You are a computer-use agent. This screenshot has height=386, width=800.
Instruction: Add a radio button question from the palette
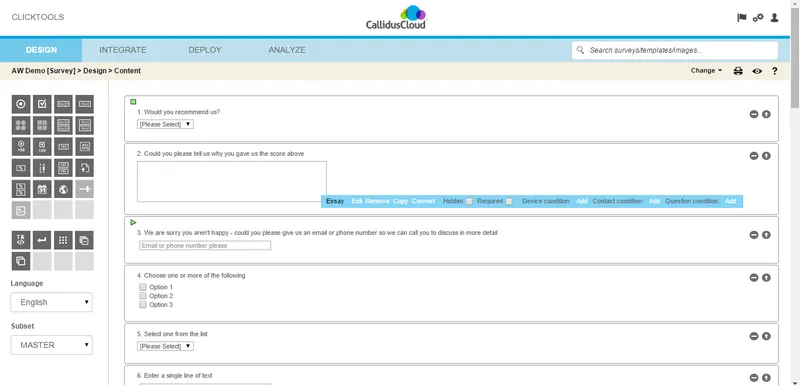[x=21, y=104]
